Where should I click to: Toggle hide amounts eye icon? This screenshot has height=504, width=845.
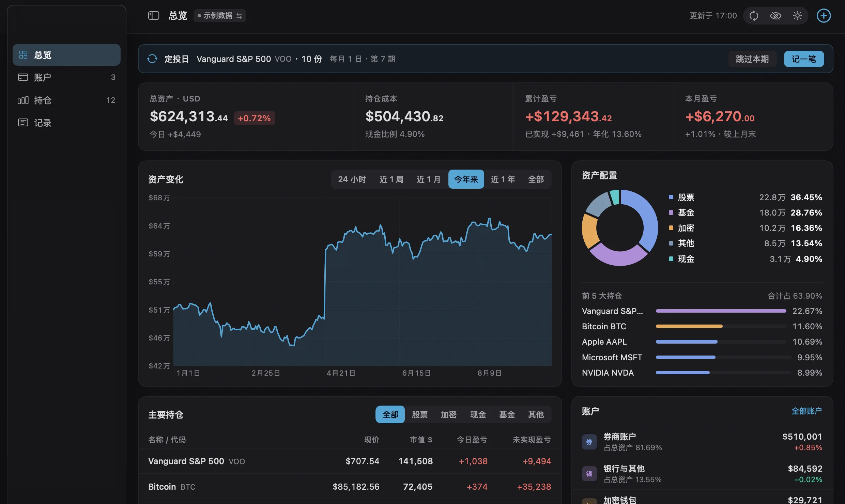click(x=775, y=16)
